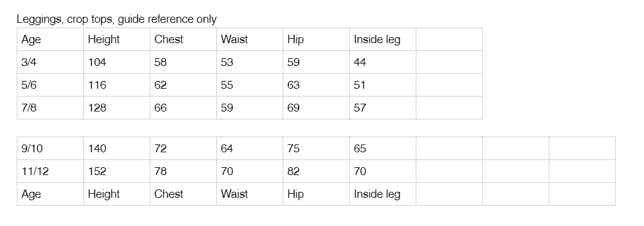Viewport: 644px width, 226px height.
Task: Click the Leggings, crop tops guide title text
Action: click(117, 19)
